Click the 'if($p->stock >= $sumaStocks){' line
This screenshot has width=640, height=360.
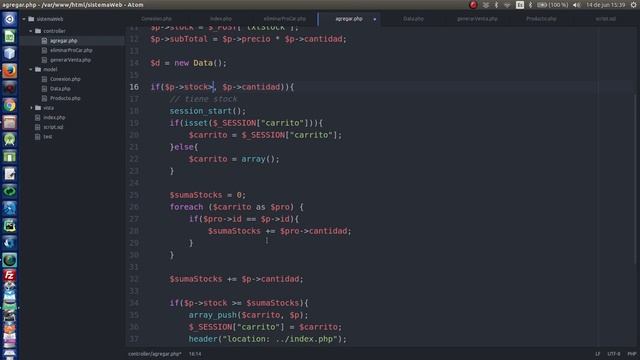pyautogui.click(x=239, y=303)
